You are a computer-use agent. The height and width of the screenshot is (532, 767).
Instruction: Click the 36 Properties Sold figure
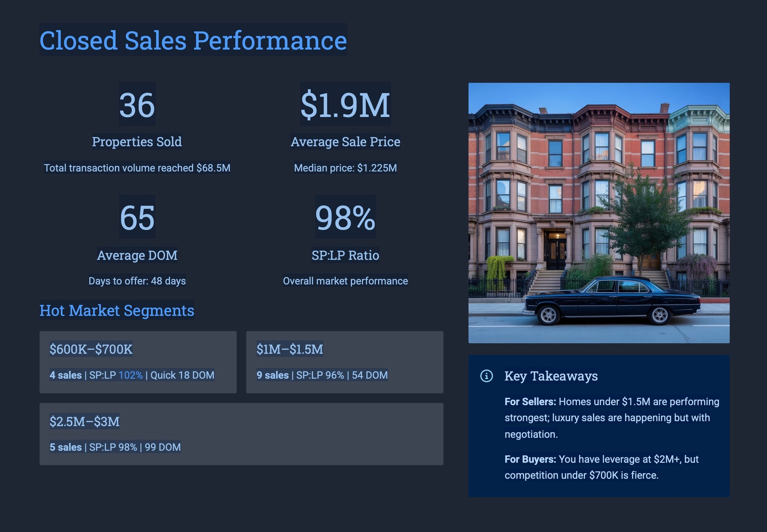click(137, 105)
